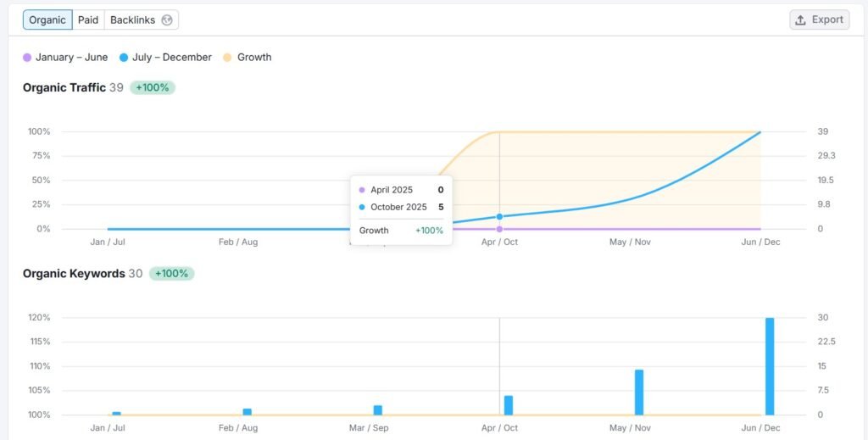The image size is (868, 440).
Task: Click the Mar / Sep keywords bar
Action: 378,410
